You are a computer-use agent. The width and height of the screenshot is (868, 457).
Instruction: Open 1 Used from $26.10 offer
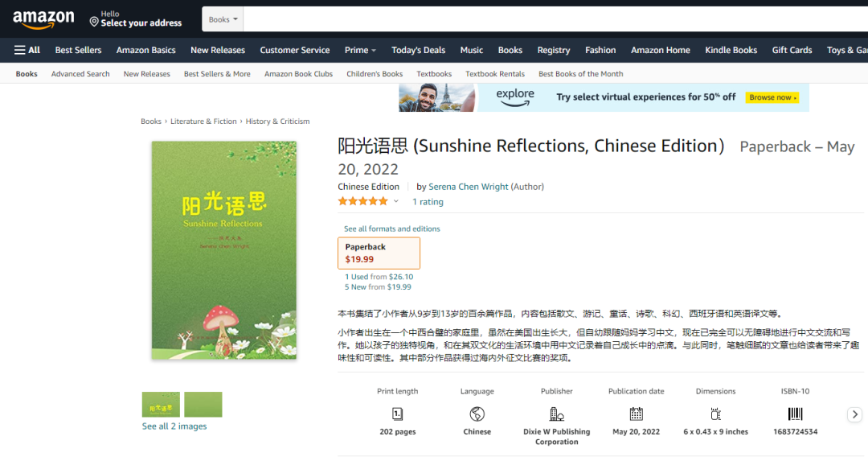[x=379, y=277]
